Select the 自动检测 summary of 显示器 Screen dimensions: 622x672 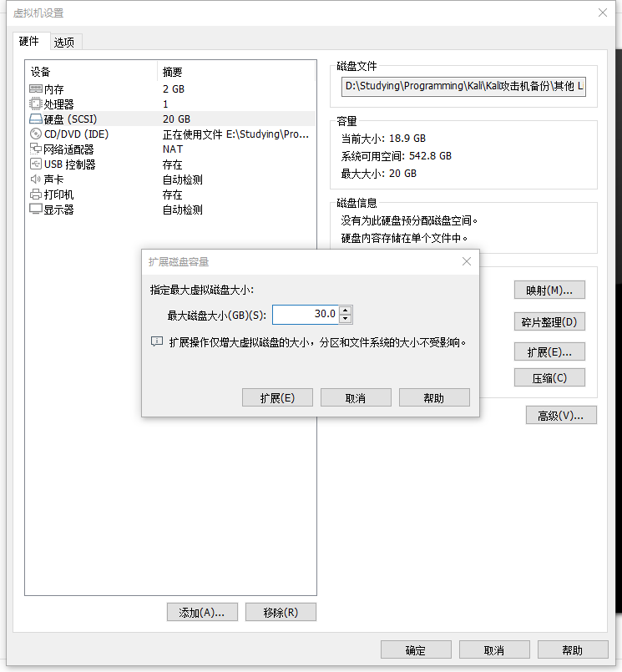click(183, 210)
